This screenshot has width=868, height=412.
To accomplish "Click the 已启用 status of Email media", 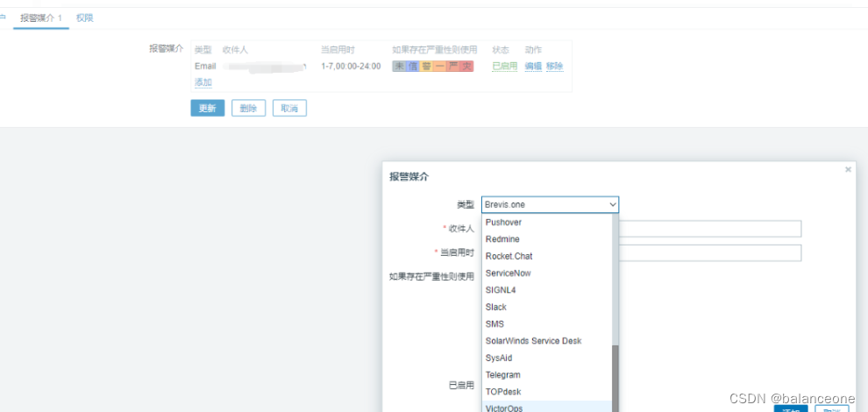I will [505, 67].
